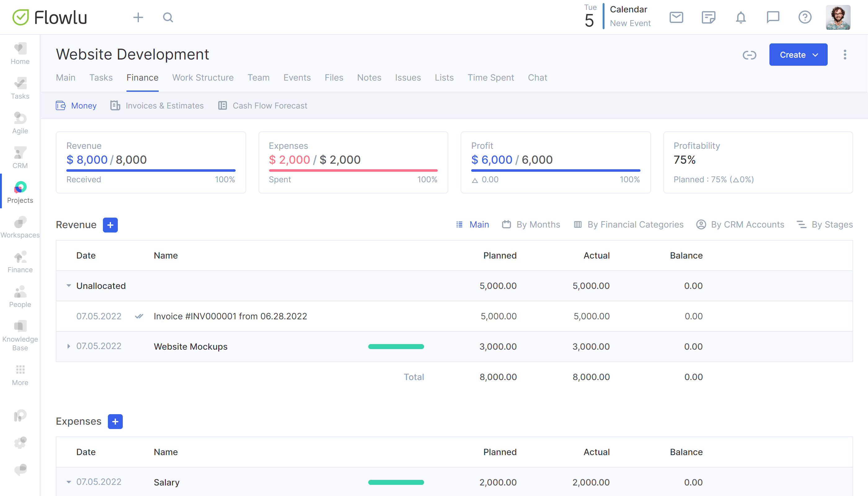Open Cash Flow Forecast sub-tab
Viewport: 868px width, 496px height.
[x=263, y=106]
